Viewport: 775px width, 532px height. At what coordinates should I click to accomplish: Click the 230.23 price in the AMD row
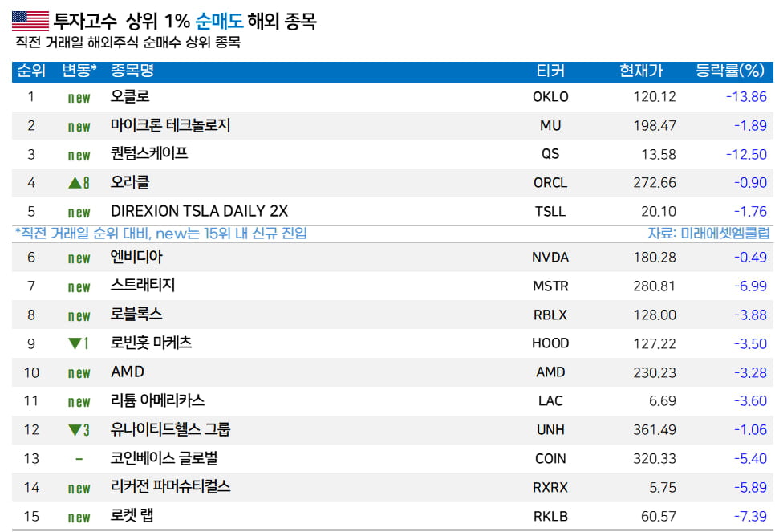(x=654, y=372)
